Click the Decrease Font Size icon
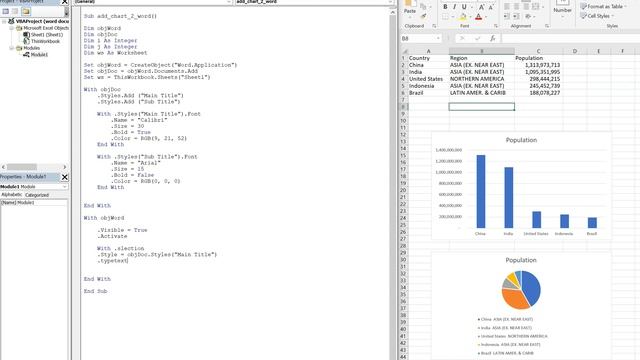 491,7
